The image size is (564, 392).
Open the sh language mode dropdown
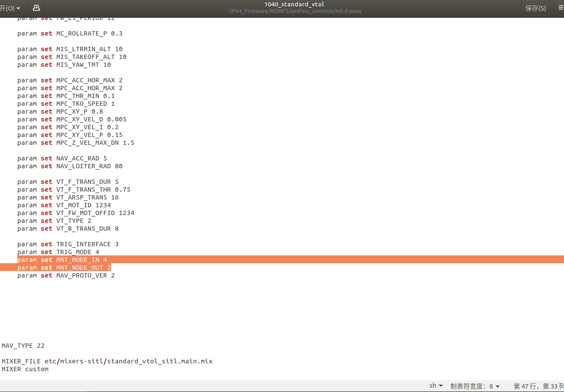click(436, 385)
